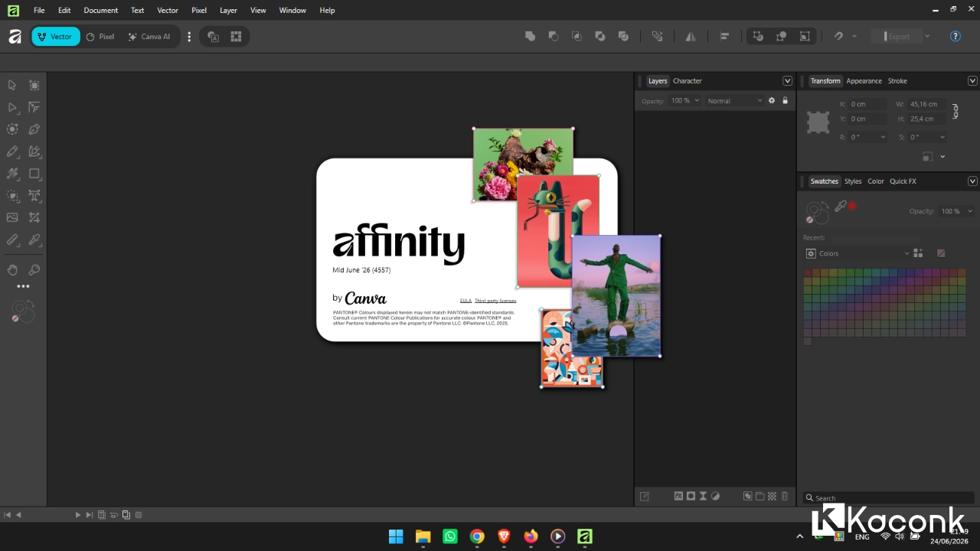Click the W width field 45,16 cm
Viewport: 980px width, 551px height.
click(x=926, y=104)
